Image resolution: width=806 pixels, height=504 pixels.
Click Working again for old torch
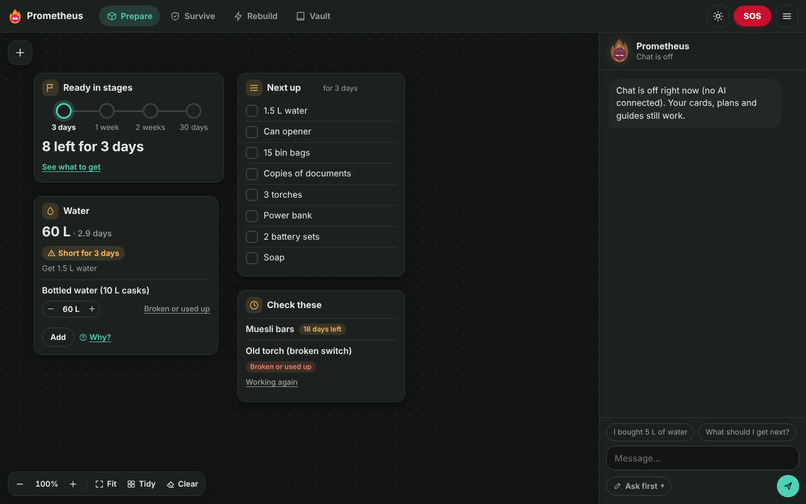pyautogui.click(x=271, y=382)
